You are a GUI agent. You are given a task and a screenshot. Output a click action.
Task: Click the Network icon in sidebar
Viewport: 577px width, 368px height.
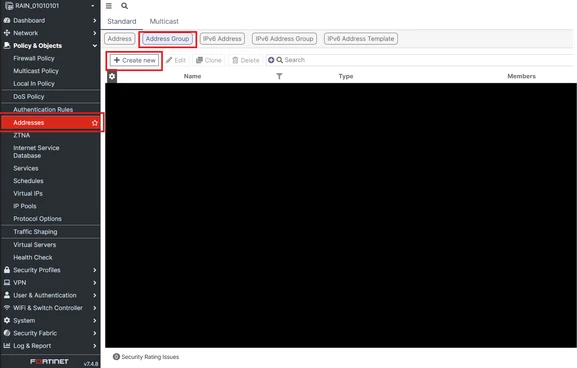pos(7,33)
